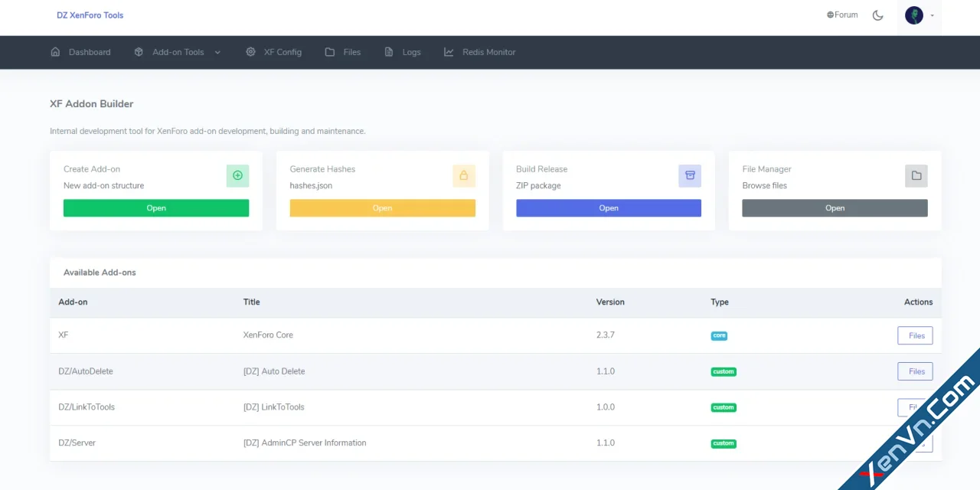Image resolution: width=980 pixels, height=490 pixels.
Task: Select the Create Add-on plus icon
Action: (x=237, y=175)
